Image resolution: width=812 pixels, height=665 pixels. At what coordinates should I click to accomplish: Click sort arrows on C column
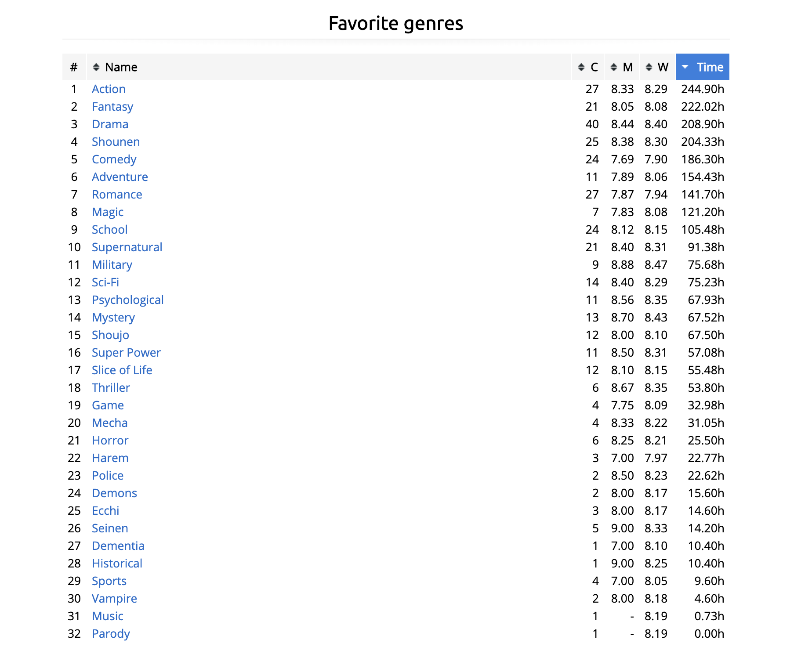click(x=581, y=67)
